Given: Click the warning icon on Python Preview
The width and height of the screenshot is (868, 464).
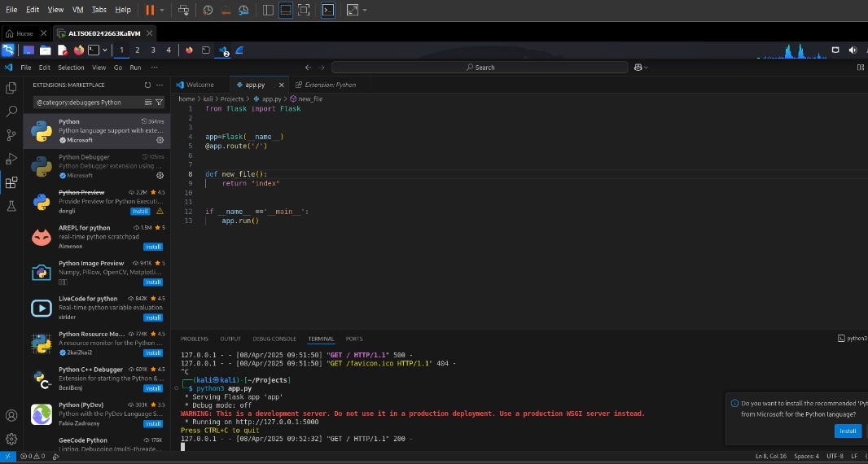Looking at the screenshot, I should [160, 211].
